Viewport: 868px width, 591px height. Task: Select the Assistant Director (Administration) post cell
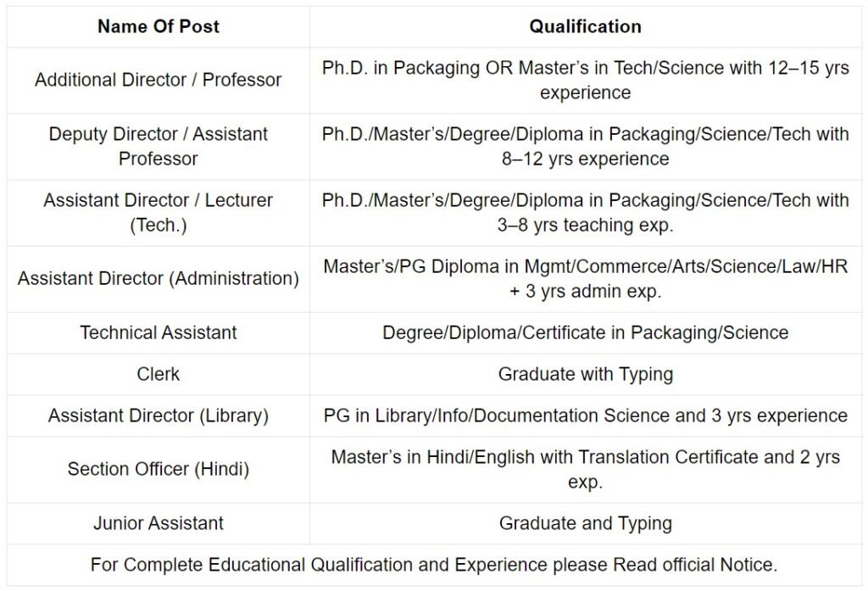(x=159, y=278)
